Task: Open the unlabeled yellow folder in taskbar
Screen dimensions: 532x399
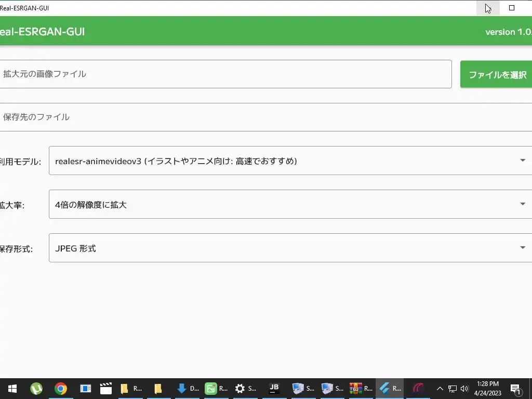Action: tap(158, 389)
